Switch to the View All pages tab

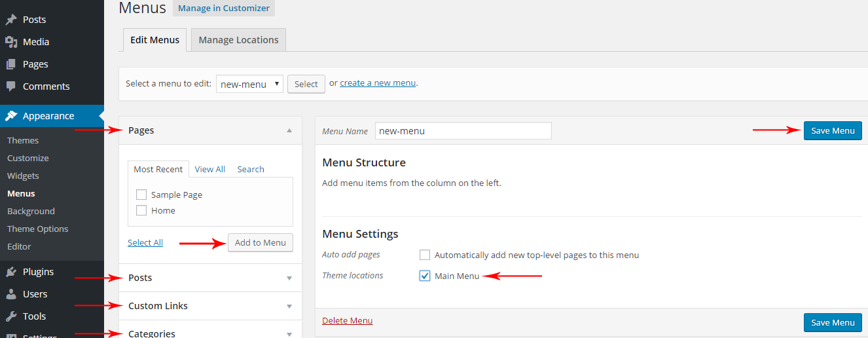[209, 169]
